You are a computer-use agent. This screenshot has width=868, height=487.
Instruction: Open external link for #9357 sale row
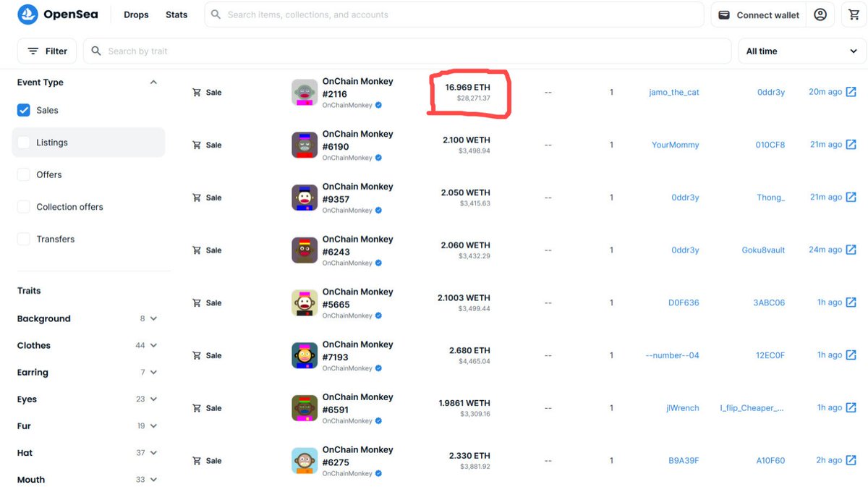tap(851, 197)
